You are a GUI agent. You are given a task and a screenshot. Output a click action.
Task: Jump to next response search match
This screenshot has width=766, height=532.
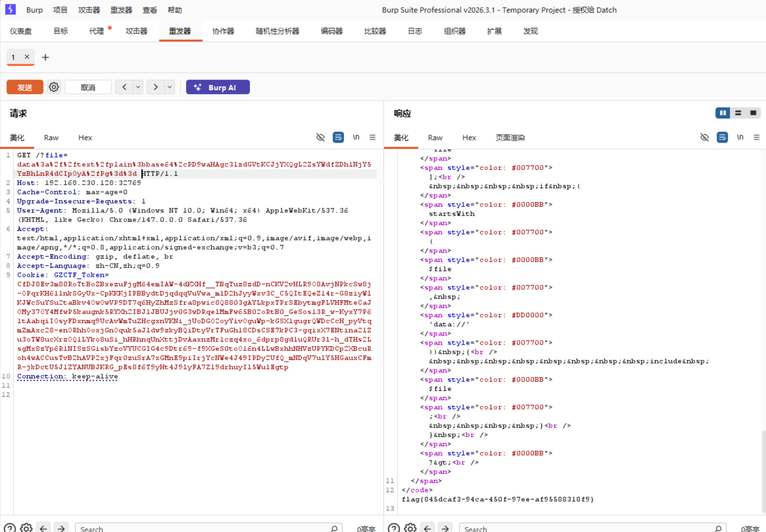446,528
